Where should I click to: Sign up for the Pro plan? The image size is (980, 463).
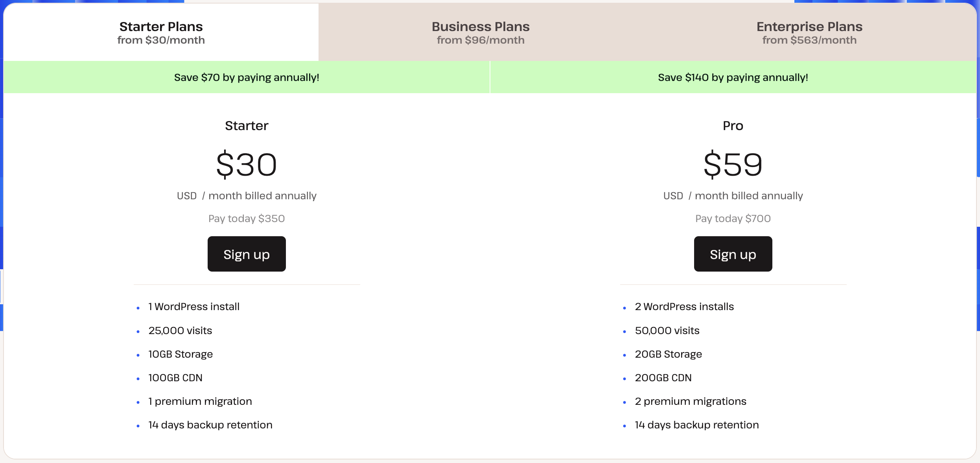(x=733, y=254)
